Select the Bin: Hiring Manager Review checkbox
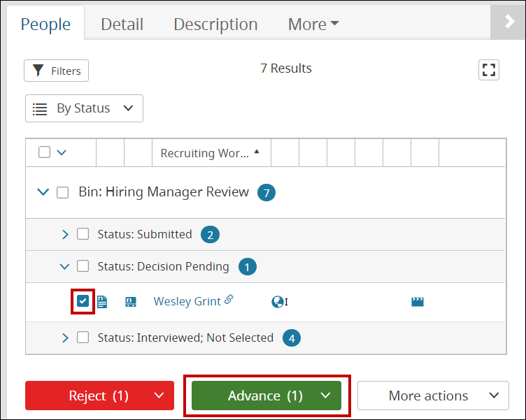 (63, 192)
